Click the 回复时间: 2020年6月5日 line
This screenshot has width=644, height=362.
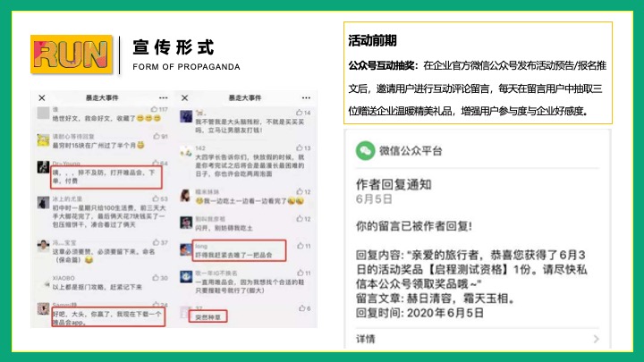[x=419, y=313]
